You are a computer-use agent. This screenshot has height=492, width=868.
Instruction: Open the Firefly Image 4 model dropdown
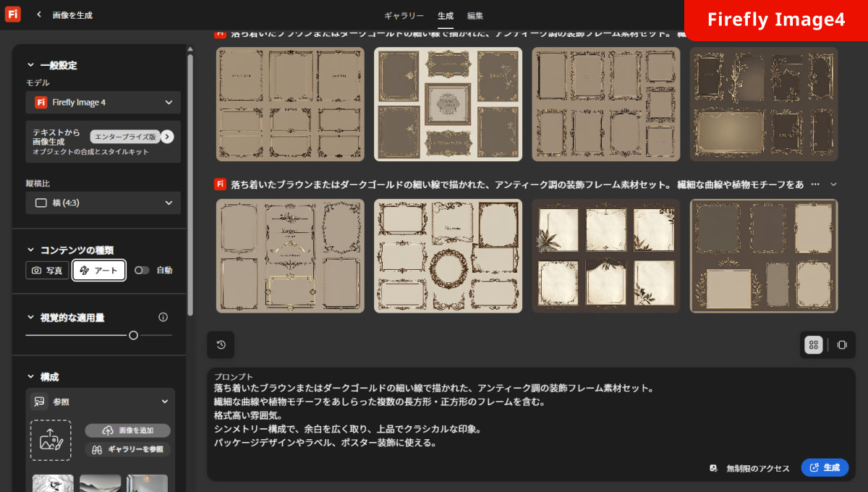coord(103,103)
